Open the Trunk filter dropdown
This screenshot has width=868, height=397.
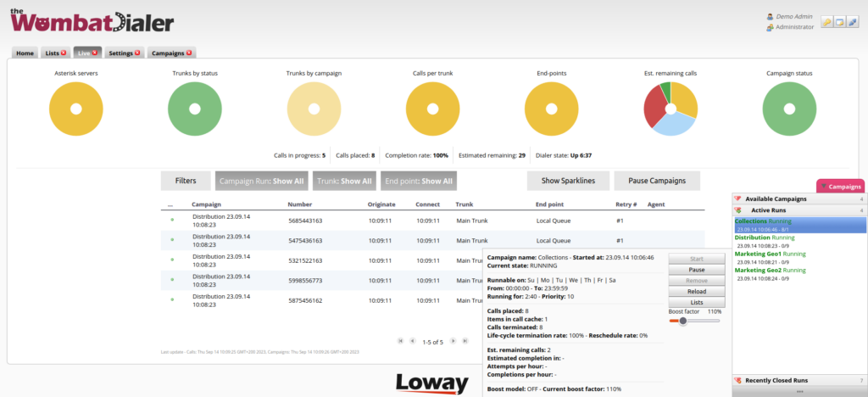click(343, 181)
